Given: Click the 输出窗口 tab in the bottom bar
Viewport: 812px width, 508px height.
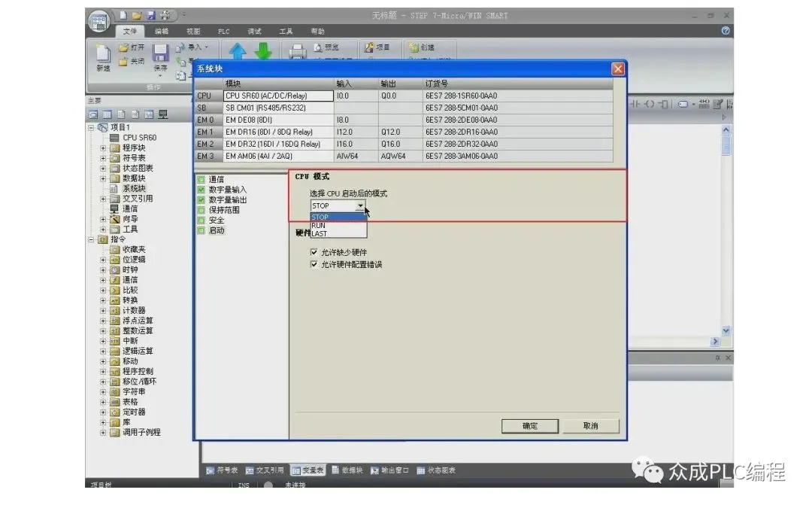Looking at the screenshot, I should pyautogui.click(x=390, y=470).
